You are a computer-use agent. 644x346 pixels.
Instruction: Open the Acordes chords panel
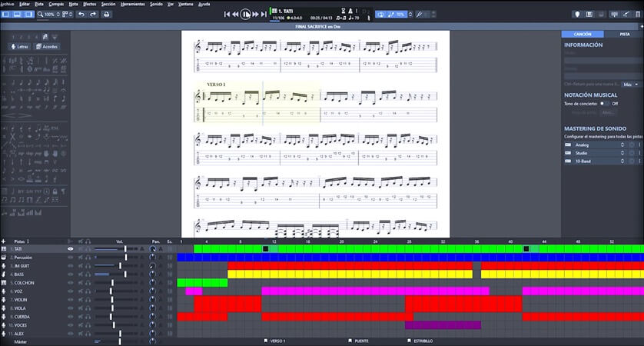(47, 47)
